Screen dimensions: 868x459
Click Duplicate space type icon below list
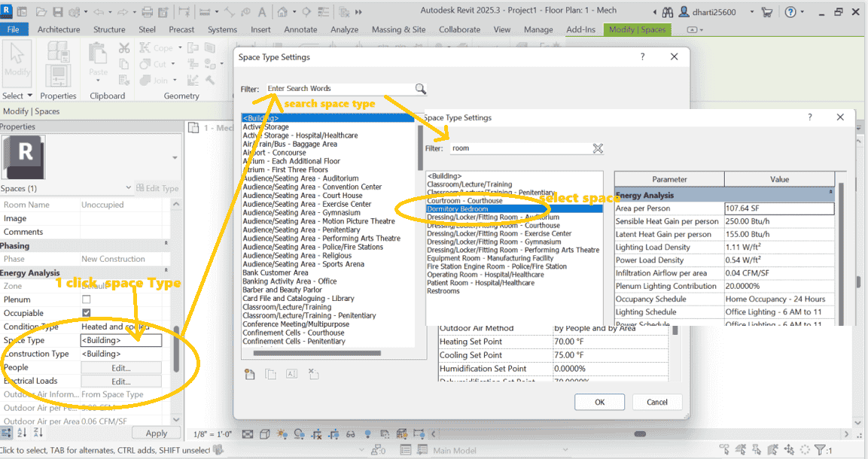point(271,375)
